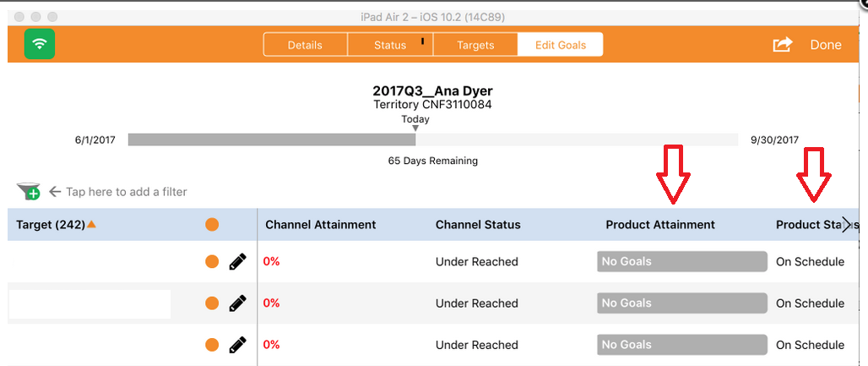This screenshot has width=868, height=366.
Task: Click the quarter progress bar
Action: (x=433, y=139)
